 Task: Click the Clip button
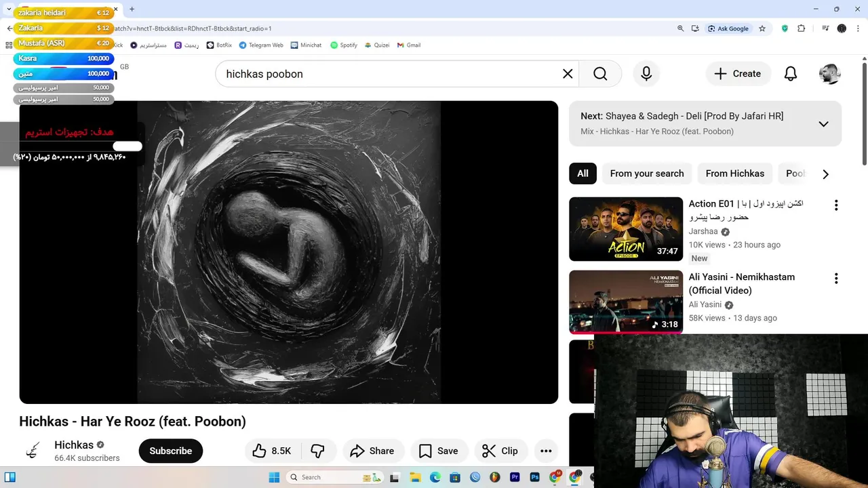coord(500,451)
